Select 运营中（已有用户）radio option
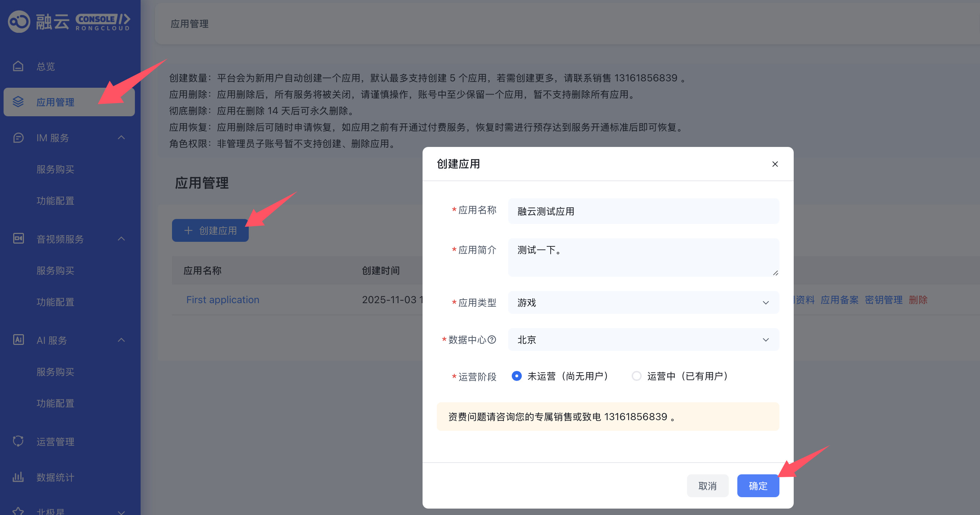Image resolution: width=980 pixels, height=515 pixels. tap(636, 376)
